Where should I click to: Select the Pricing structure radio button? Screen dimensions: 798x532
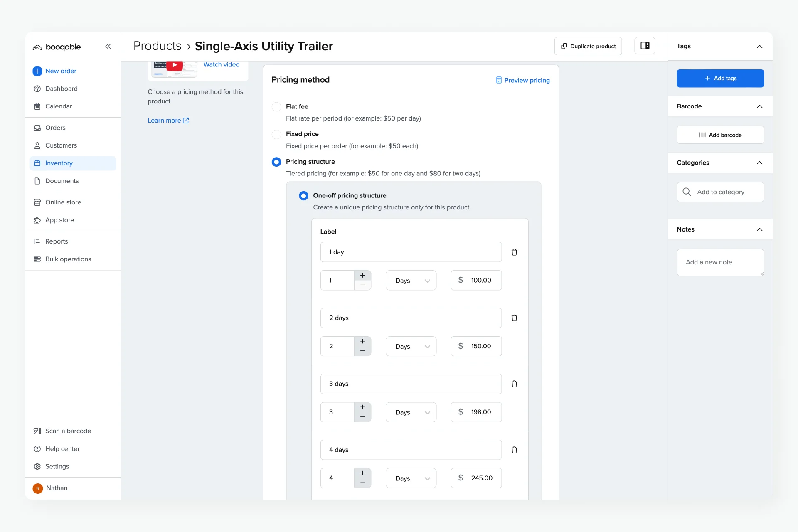[276, 162]
